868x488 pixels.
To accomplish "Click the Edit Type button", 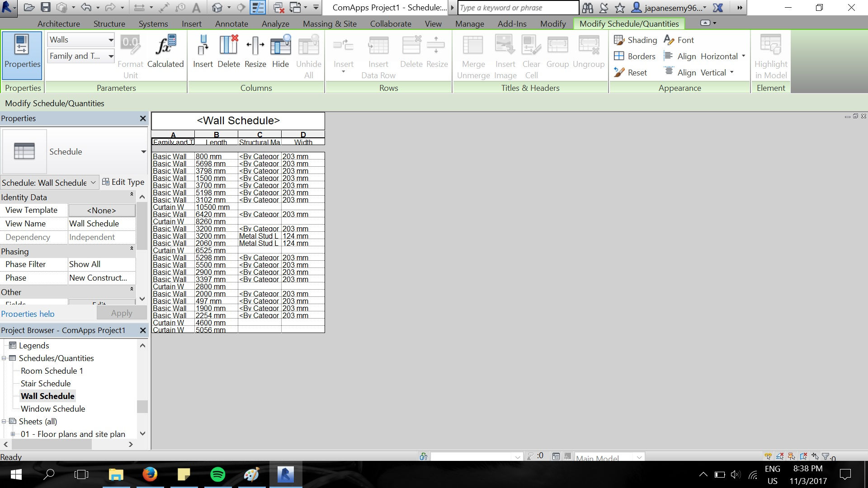I will pyautogui.click(x=123, y=182).
